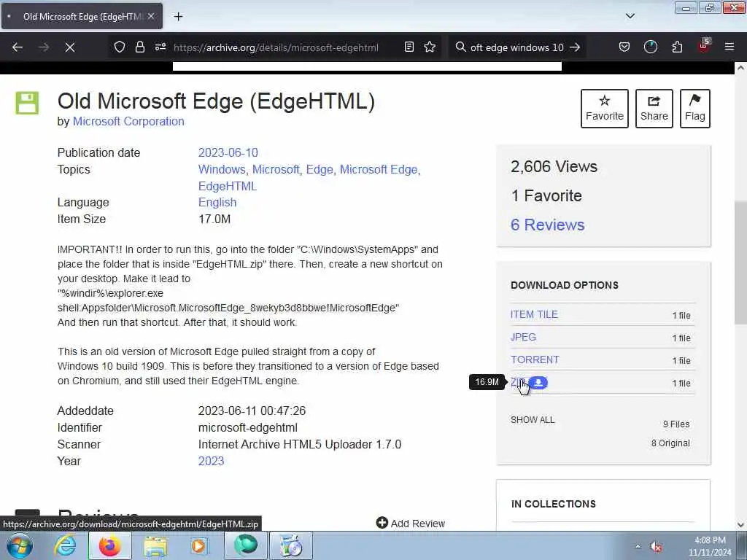Viewport: 747px width, 560px height.
Task: Click the 17.0M item size value
Action: [214, 219]
